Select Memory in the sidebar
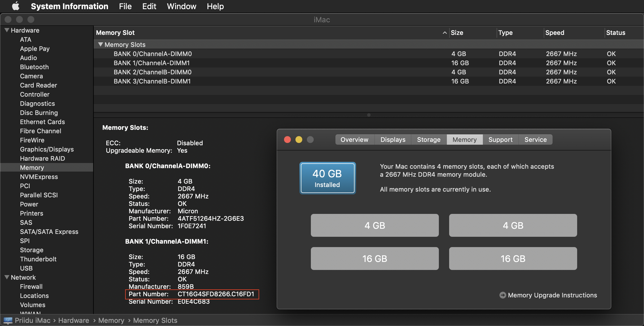Viewport: 644px width, 326px height. coord(47,168)
